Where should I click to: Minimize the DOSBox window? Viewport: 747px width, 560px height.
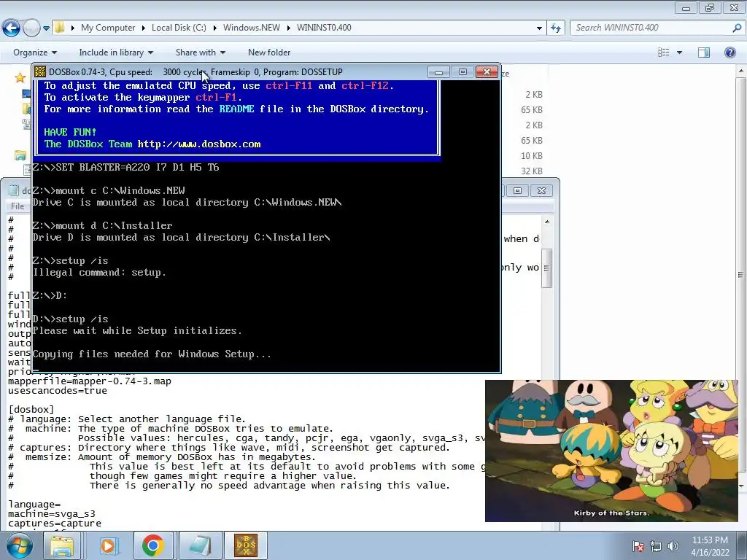pos(438,72)
